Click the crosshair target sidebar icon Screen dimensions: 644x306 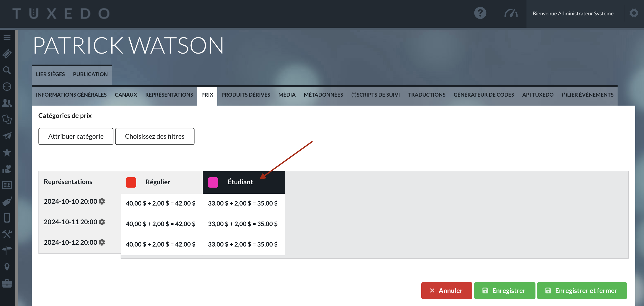pos(7,87)
